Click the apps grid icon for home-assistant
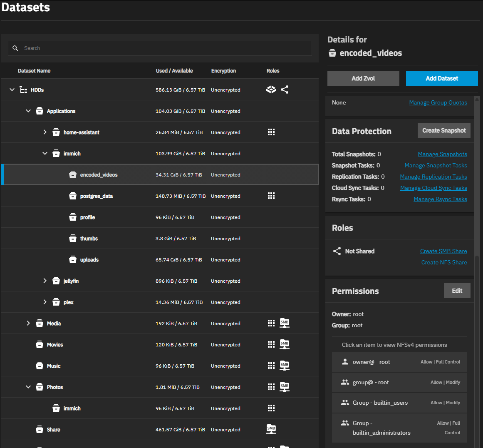The image size is (483, 448). 271,132
